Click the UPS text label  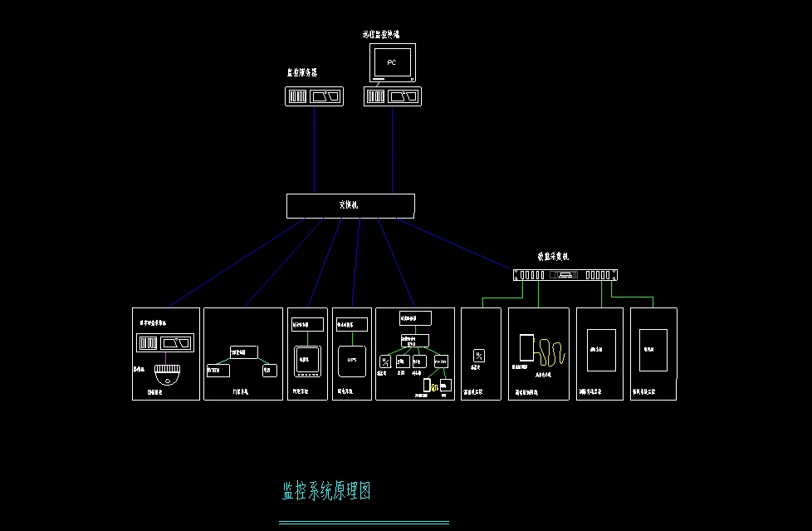(352, 360)
